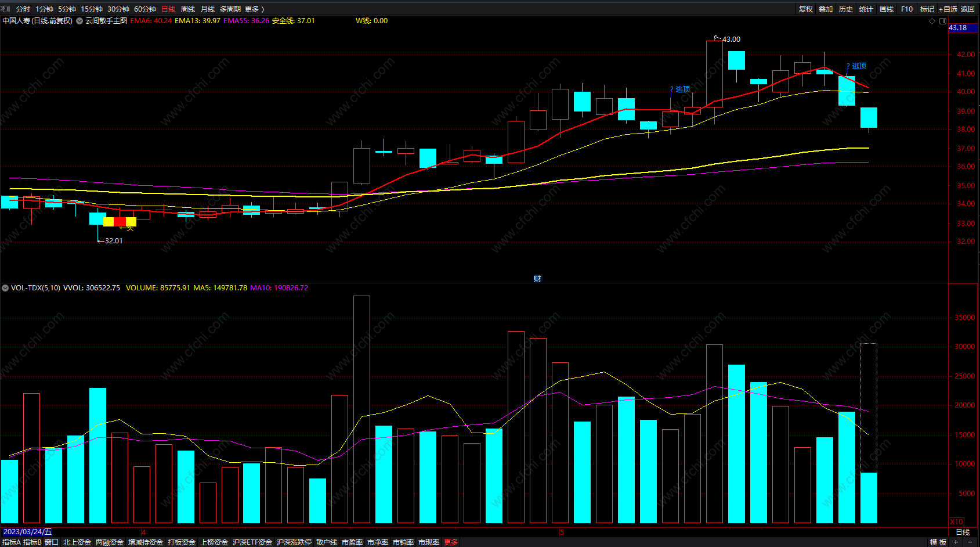Viewport: 980px width, 547px height.
Task: Switch to 15分钟 timeframe
Action: pyautogui.click(x=92, y=9)
